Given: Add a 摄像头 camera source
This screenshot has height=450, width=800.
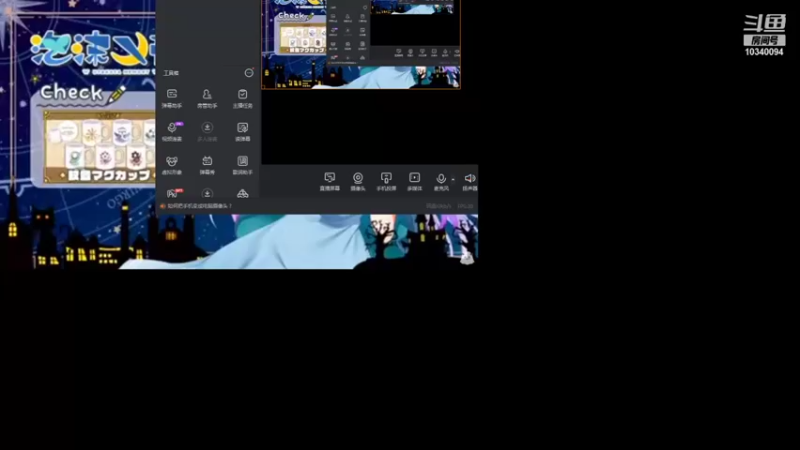Looking at the screenshot, I should click(x=358, y=181).
